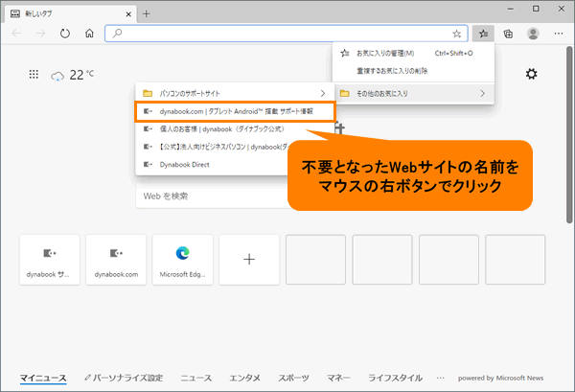
Task: Select the 新しいタブ browser tab
Action: pyautogui.click(x=71, y=14)
